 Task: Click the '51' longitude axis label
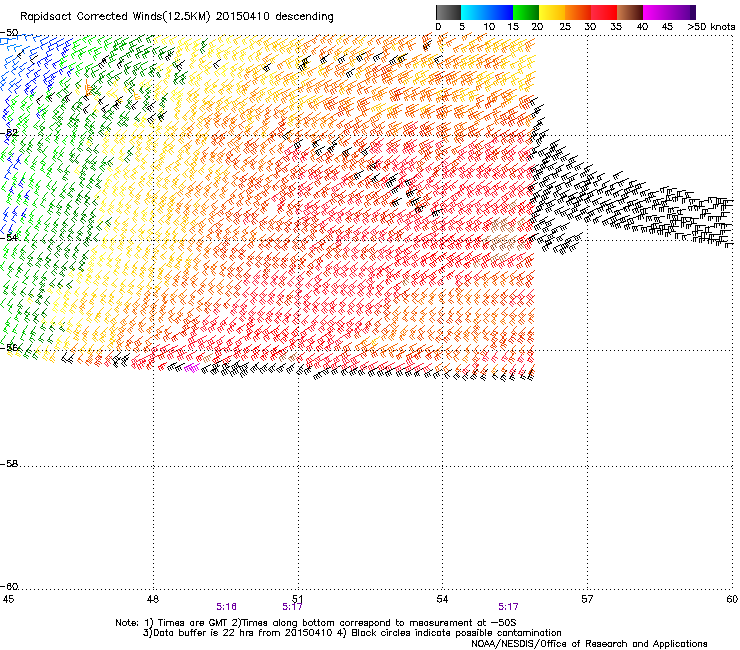(x=298, y=599)
